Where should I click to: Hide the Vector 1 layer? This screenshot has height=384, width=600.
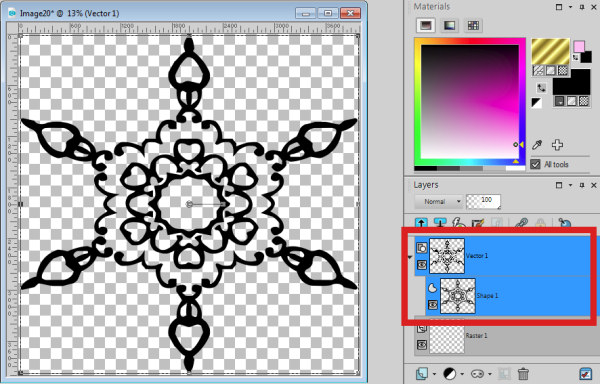[x=422, y=265]
